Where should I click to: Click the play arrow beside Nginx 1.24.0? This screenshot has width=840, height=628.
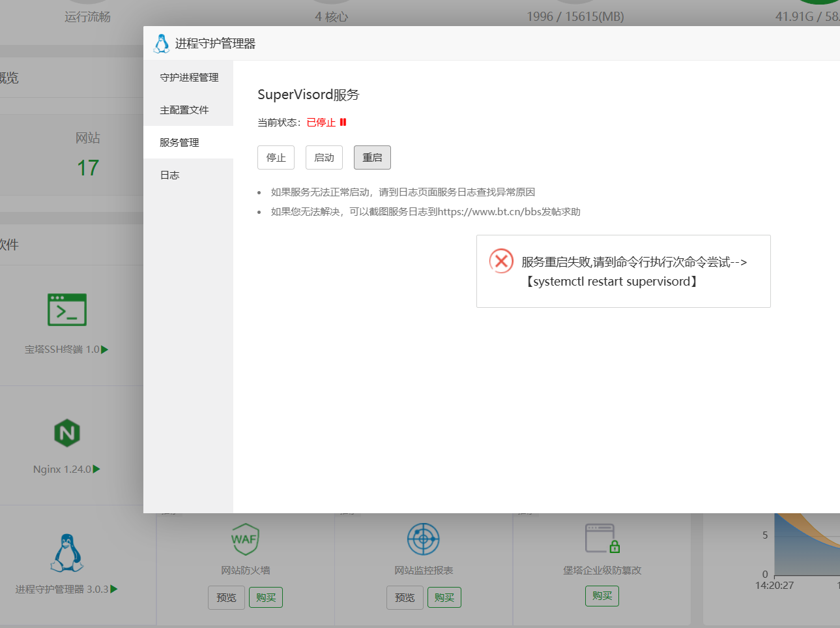96,469
